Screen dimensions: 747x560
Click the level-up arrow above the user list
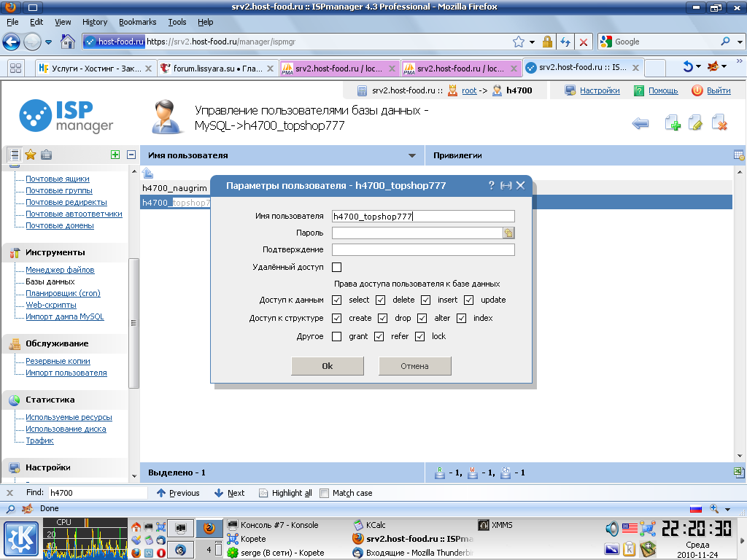coord(147,174)
